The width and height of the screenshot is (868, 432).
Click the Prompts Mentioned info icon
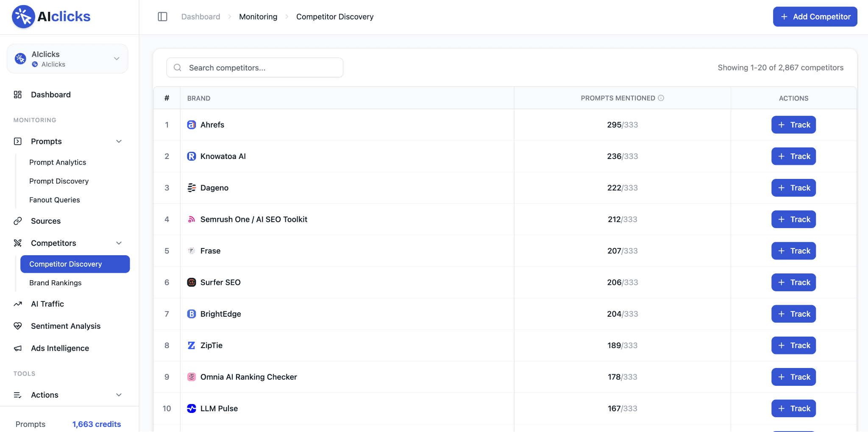click(x=661, y=98)
